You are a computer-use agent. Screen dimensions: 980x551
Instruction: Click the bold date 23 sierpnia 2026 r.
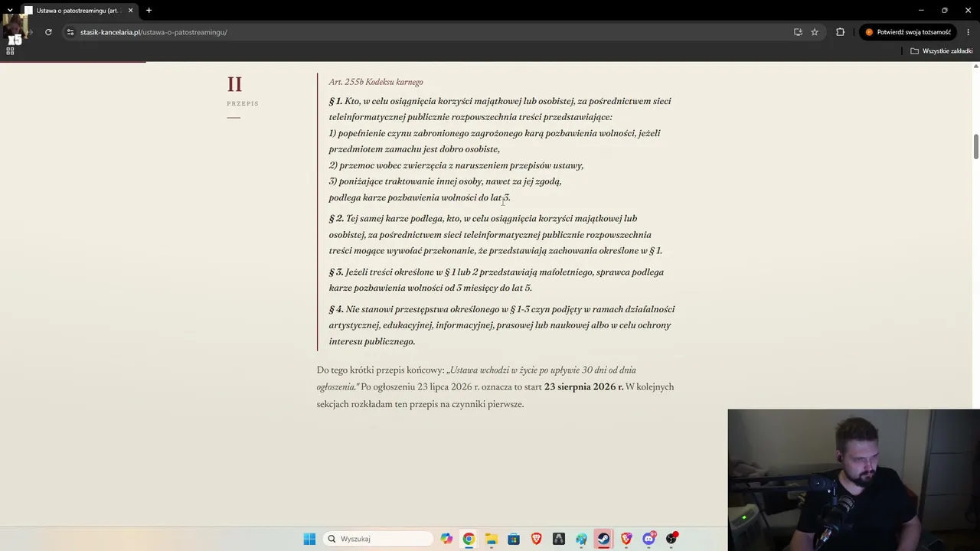click(583, 387)
